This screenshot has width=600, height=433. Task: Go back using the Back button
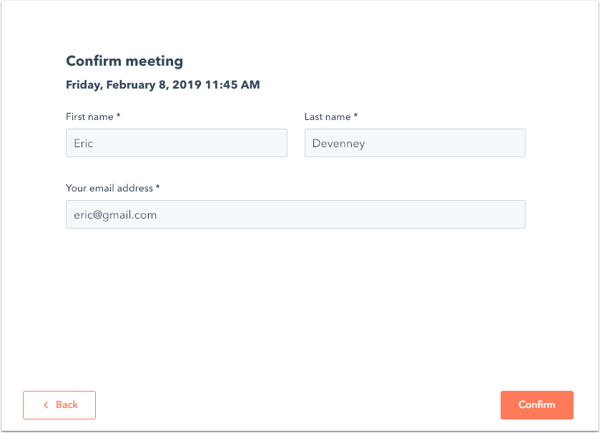pos(59,405)
